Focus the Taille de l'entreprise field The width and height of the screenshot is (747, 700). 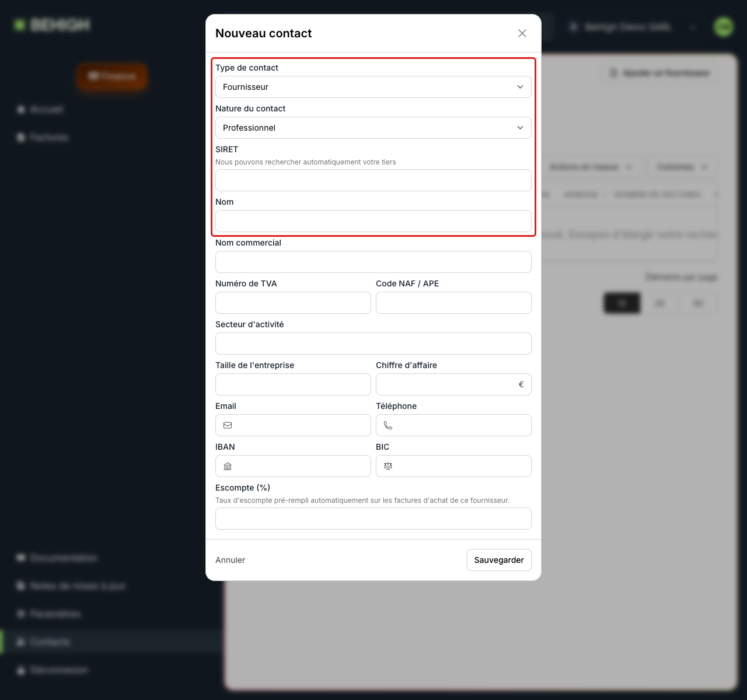click(x=293, y=384)
